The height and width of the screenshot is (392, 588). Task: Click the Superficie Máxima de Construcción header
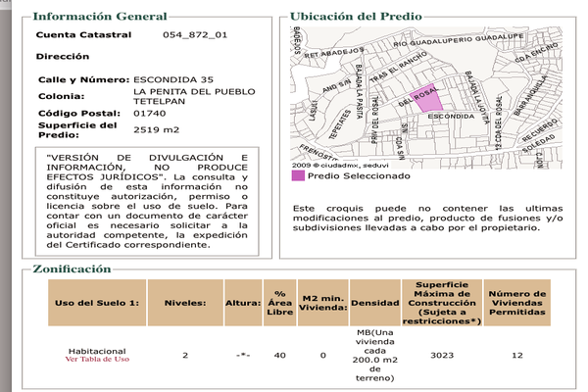(442, 303)
